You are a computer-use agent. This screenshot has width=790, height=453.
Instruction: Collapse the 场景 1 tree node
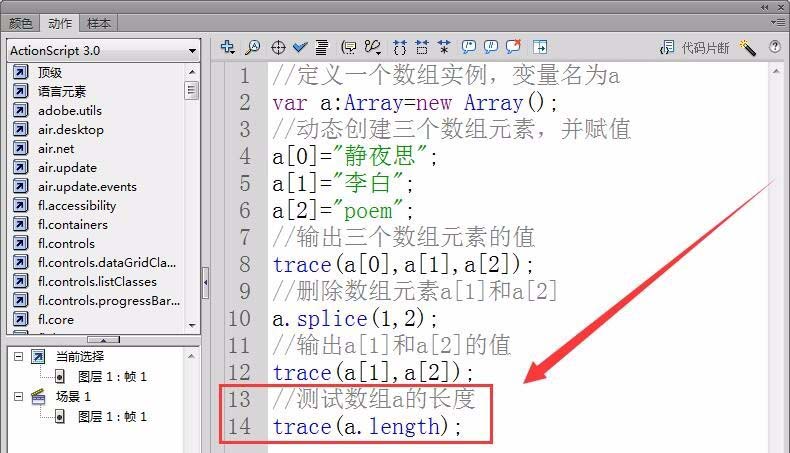coord(19,397)
